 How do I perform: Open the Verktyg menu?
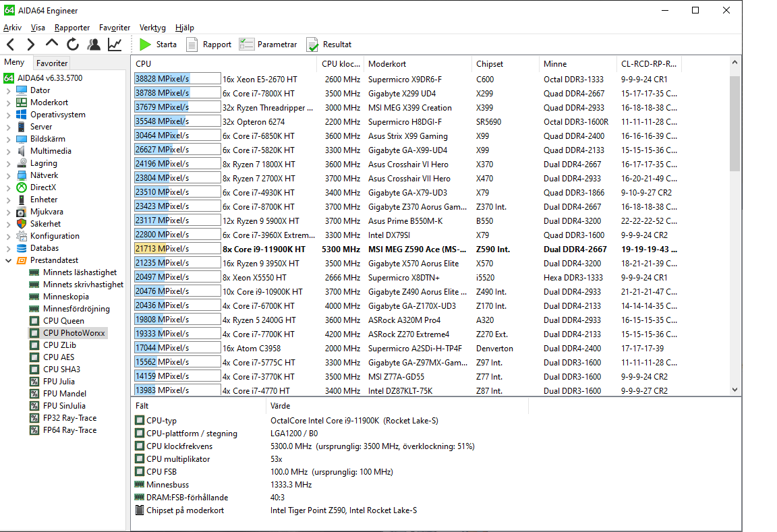point(152,28)
